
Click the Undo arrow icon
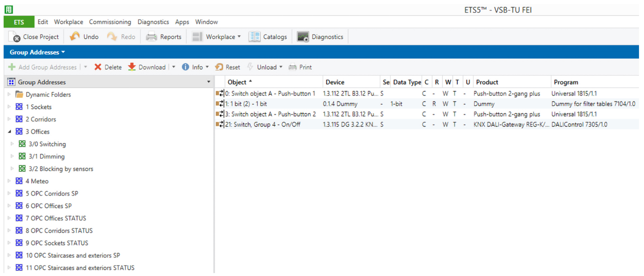(75, 37)
